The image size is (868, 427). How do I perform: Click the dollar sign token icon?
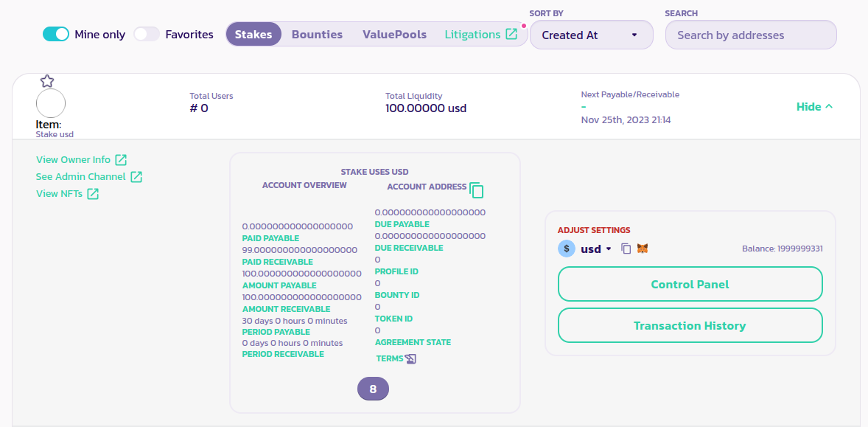(566, 249)
